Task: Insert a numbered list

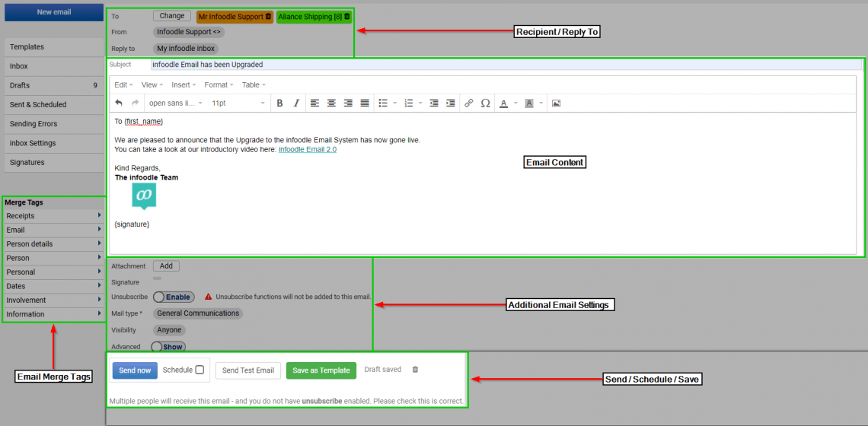Action: (x=409, y=103)
